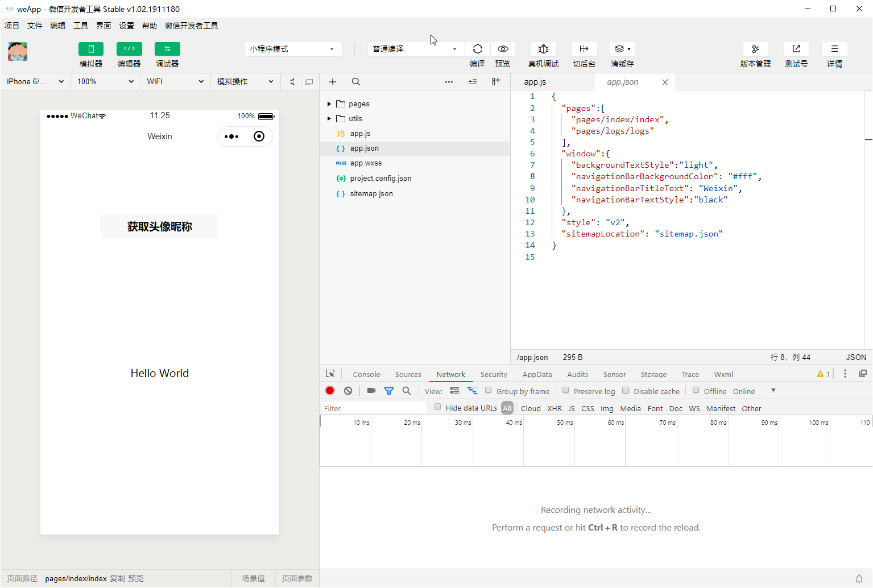The image size is (873, 588).
Task: Open the normal compile (普通编译) dropdown
Action: (416, 49)
